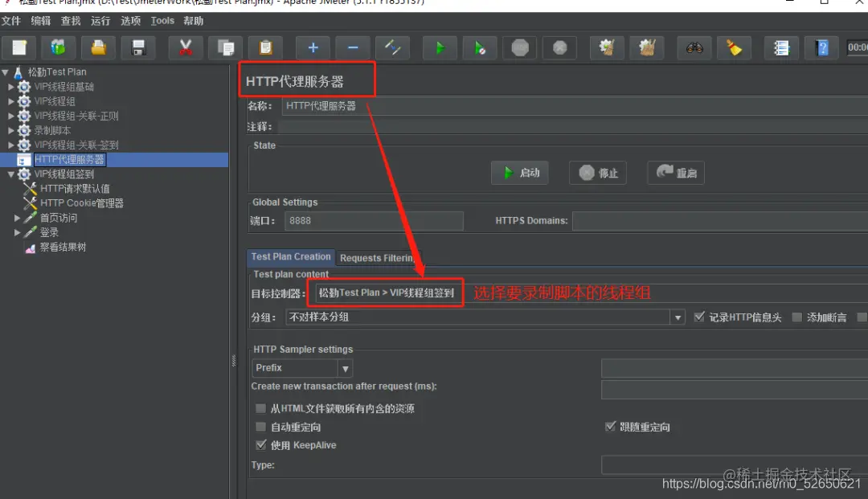
Task: Select HTTP请求默认值 tree item
Action: point(75,189)
